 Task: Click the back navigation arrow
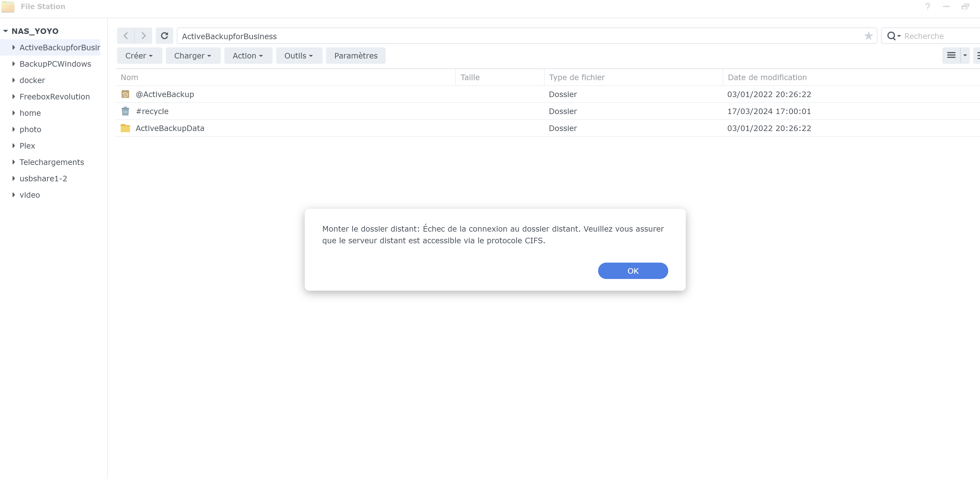pyautogui.click(x=126, y=36)
